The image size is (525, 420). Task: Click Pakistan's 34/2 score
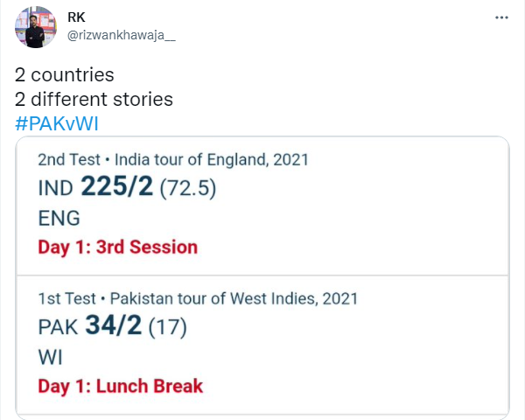pyautogui.click(x=113, y=327)
